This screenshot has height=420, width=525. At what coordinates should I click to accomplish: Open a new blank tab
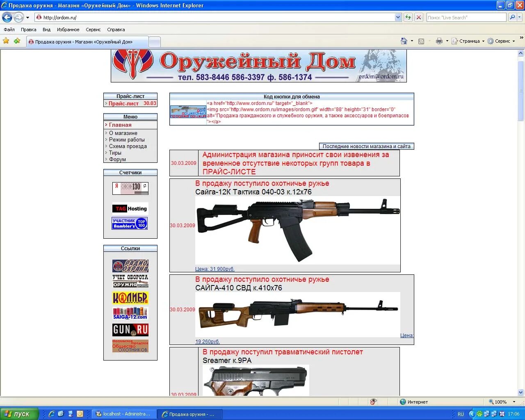pyautogui.click(x=154, y=42)
